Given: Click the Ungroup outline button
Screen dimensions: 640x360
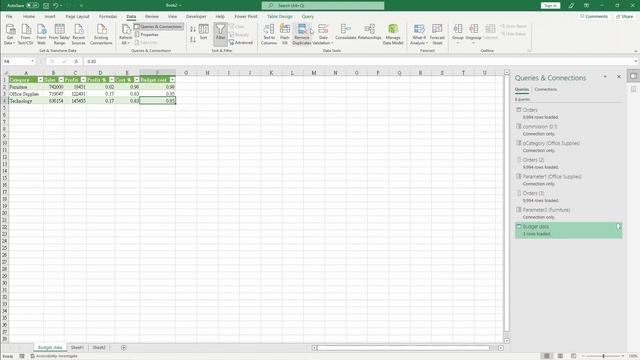Looking at the screenshot, I should (x=473, y=33).
